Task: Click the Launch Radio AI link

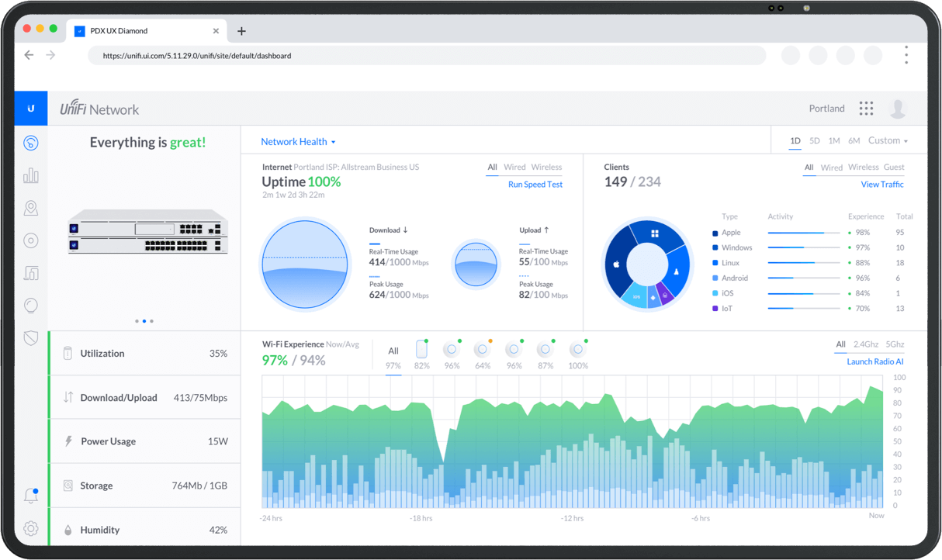Action: pyautogui.click(x=874, y=361)
